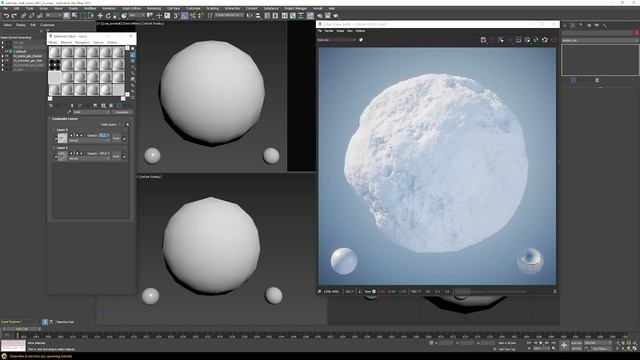This screenshot has height=360, width=640.
Task: Toggle the Percent Snap button
Action: coord(193,16)
